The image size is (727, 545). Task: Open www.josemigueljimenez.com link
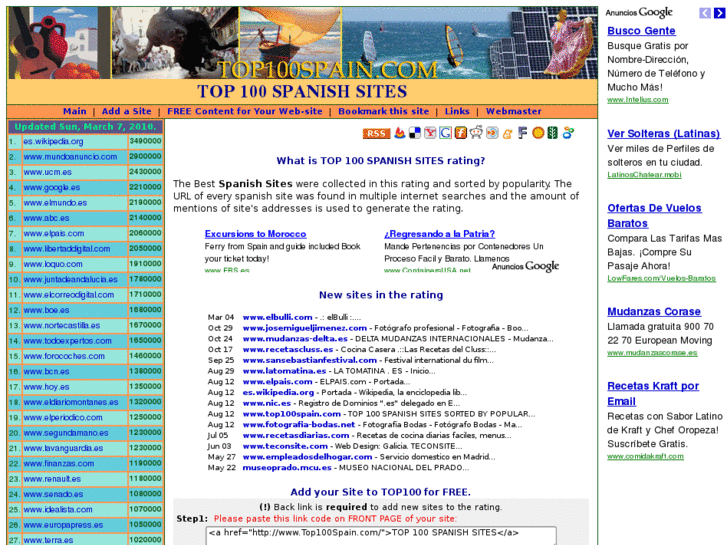point(305,328)
